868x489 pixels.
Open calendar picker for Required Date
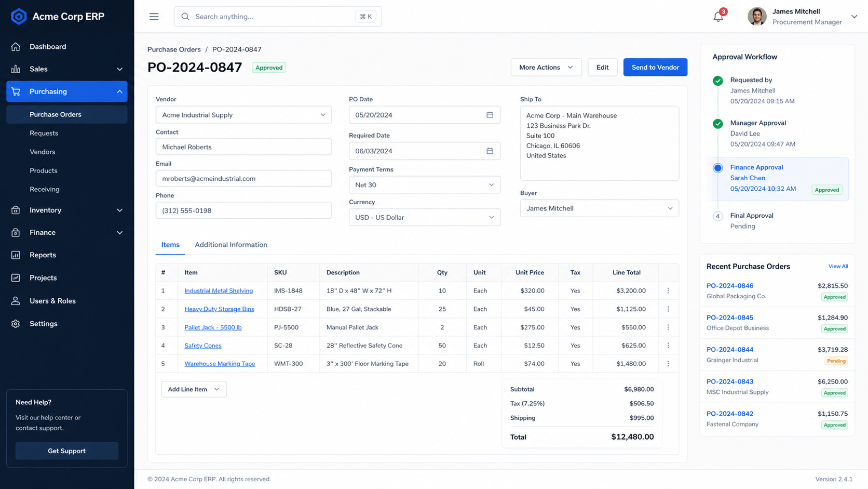[x=490, y=151]
